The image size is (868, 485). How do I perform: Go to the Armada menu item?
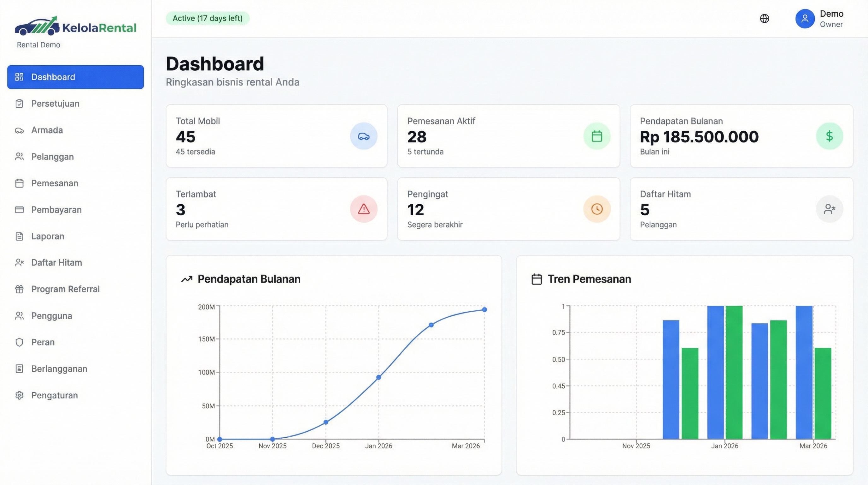coord(47,130)
